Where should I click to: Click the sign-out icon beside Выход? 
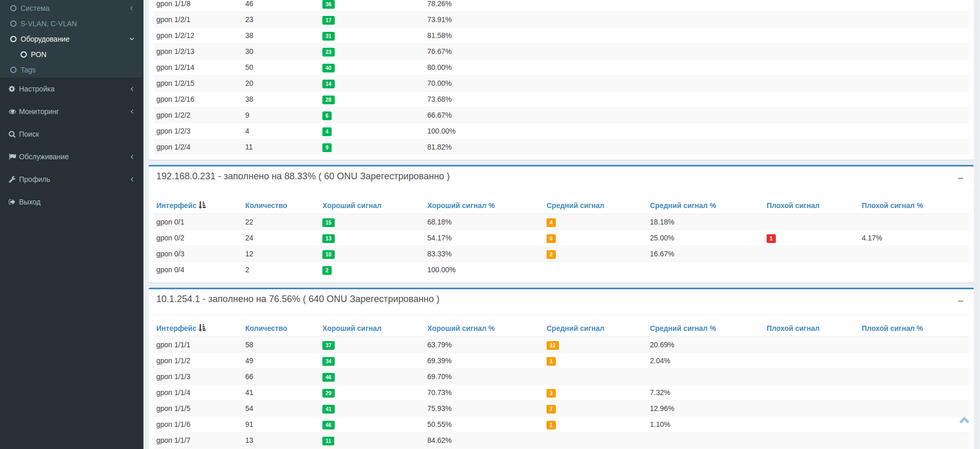12,202
